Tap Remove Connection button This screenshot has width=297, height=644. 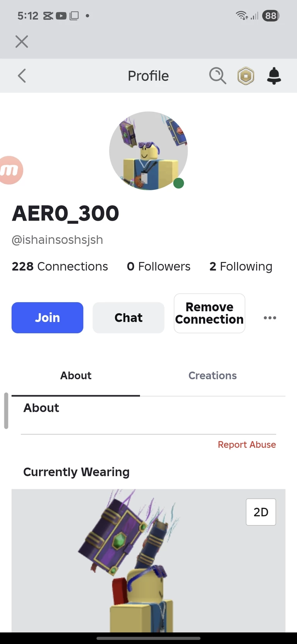(x=209, y=313)
